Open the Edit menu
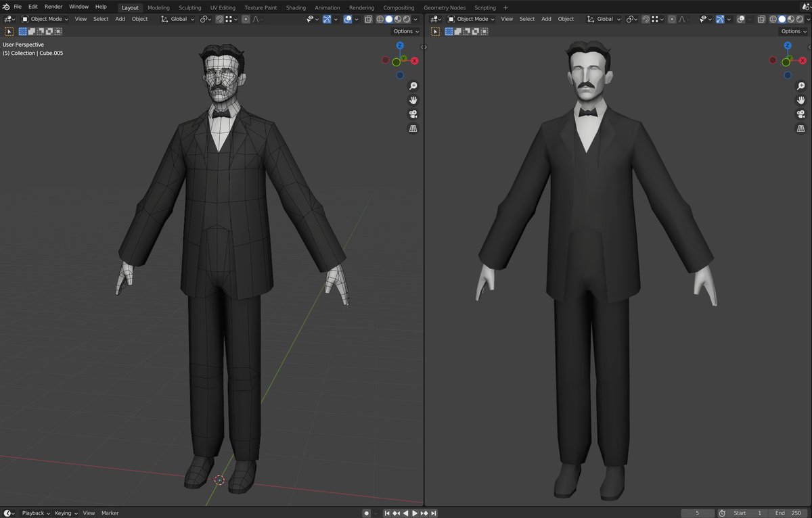The image size is (812, 518). 32,7
